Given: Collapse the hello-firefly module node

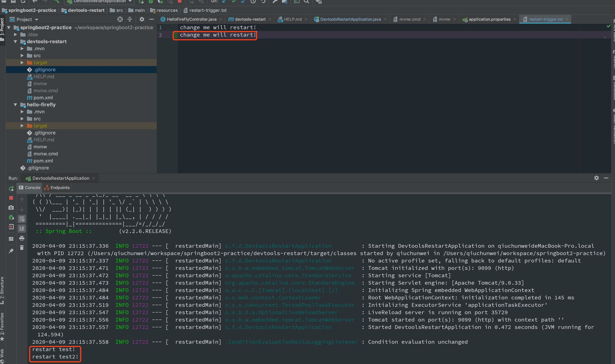Looking at the screenshot, I should [15, 105].
